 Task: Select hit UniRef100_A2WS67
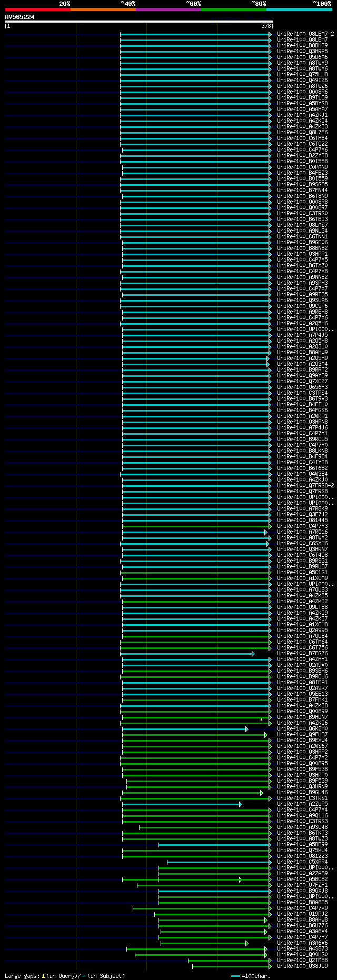(302, 746)
